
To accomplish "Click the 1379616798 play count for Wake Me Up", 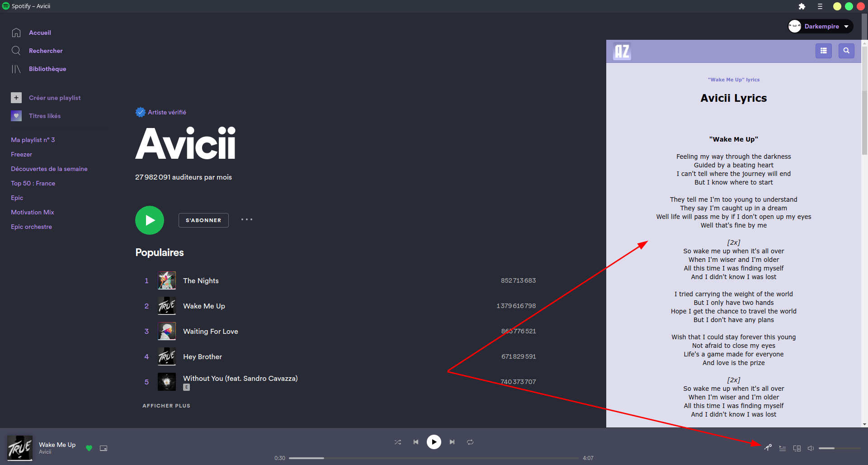I will (x=516, y=306).
